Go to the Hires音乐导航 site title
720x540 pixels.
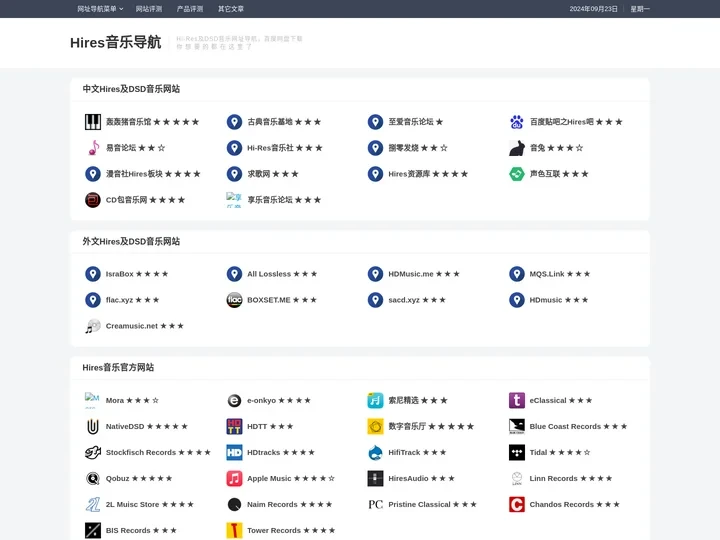point(116,42)
